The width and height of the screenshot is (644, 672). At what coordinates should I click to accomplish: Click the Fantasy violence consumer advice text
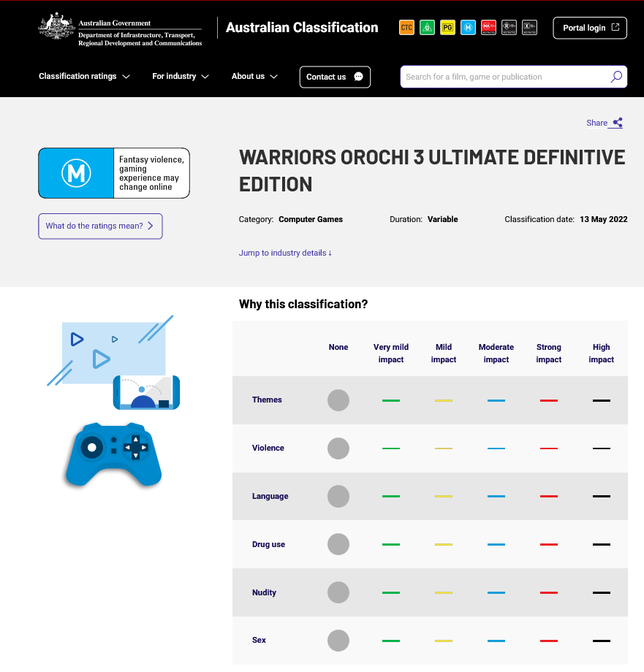pyautogui.click(x=151, y=173)
